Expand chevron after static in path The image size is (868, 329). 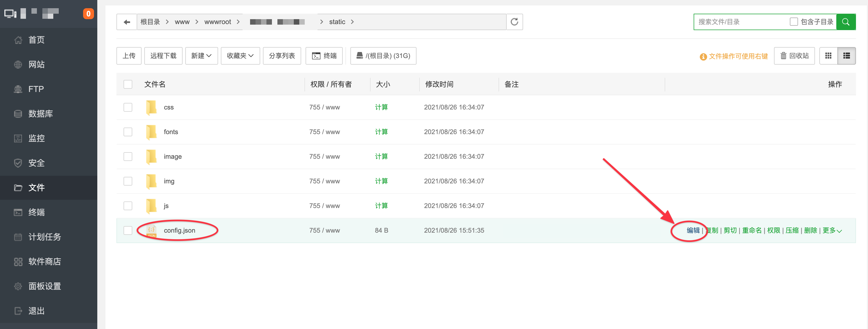352,22
